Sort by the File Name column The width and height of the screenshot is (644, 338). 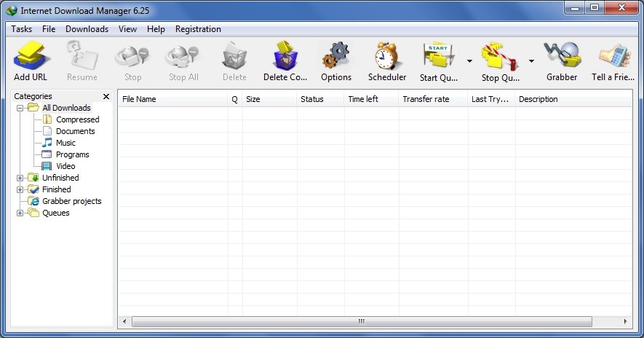tap(173, 99)
